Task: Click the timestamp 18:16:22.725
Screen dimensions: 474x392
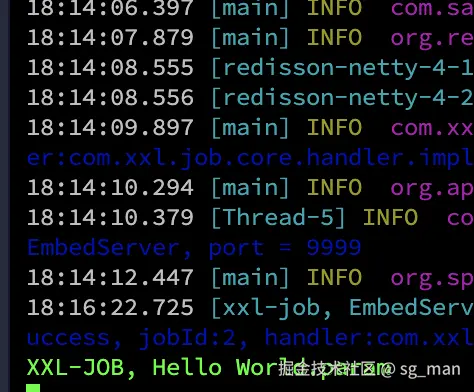Action: pos(110,307)
